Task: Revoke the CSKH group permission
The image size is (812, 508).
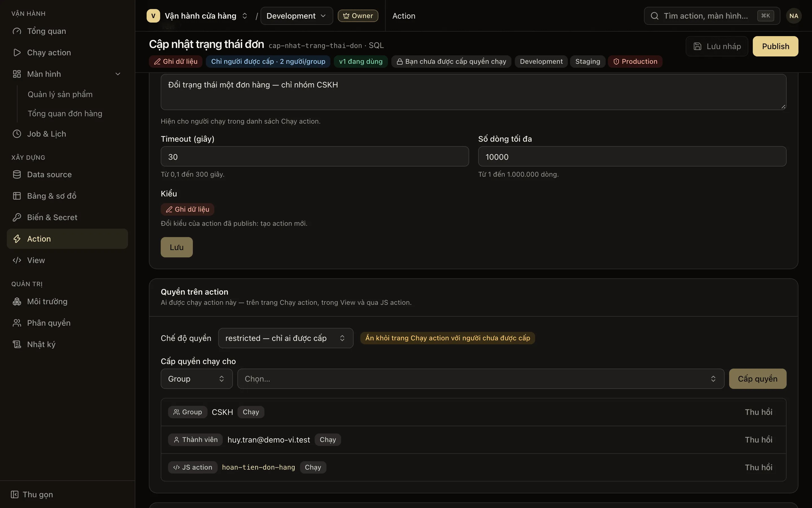Action: point(758,412)
